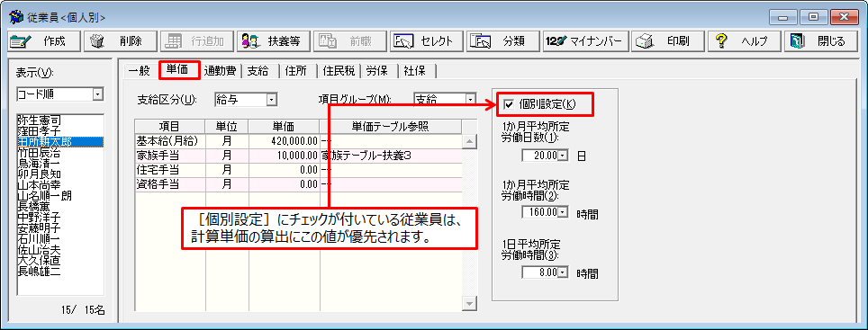
Task: Click the table scrollbar down arrow
Action: click(470, 303)
